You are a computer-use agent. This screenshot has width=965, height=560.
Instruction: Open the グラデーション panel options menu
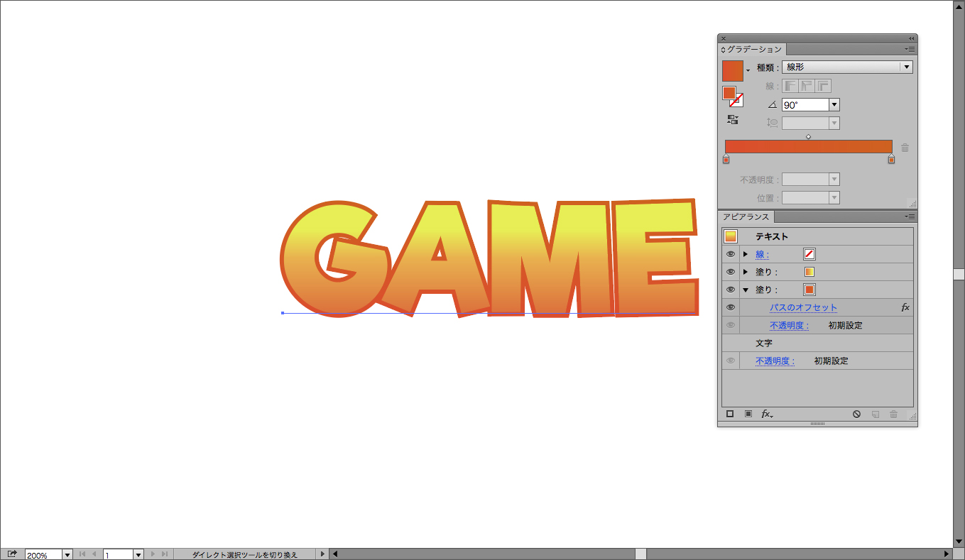coord(910,49)
